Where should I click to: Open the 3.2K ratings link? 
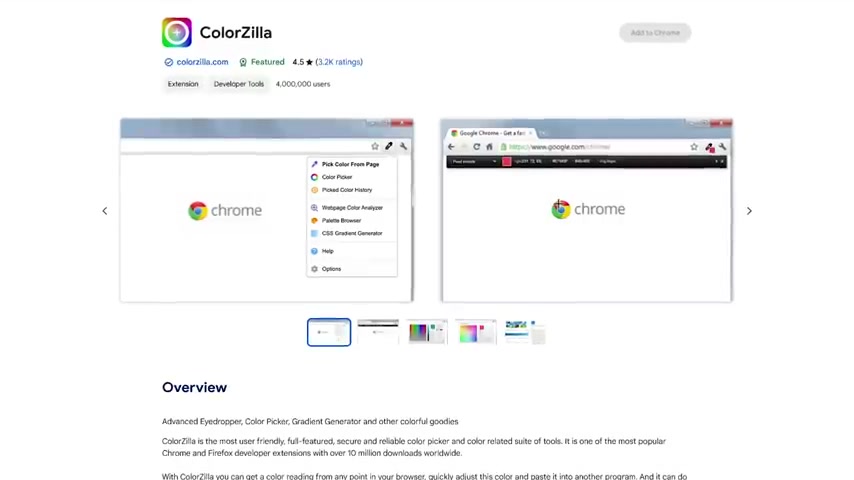339,62
